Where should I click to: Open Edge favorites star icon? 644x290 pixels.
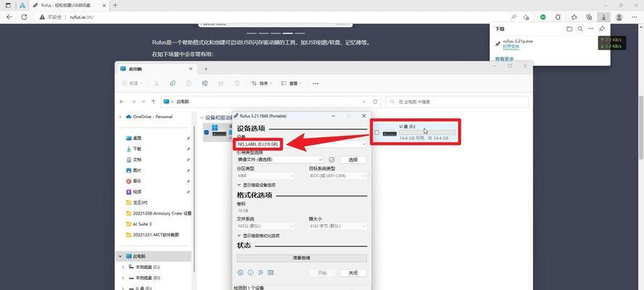(x=574, y=17)
